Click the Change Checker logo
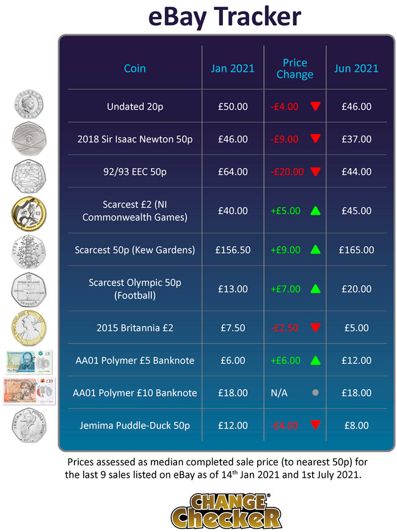This screenshot has width=397, height=532. pyautogui.click(x=227, y=511)
